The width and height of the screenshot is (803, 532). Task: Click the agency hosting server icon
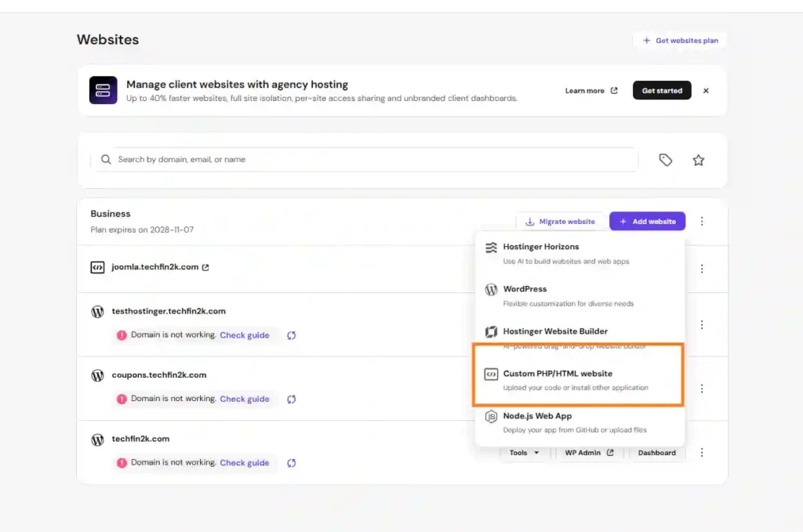point(103,90)
